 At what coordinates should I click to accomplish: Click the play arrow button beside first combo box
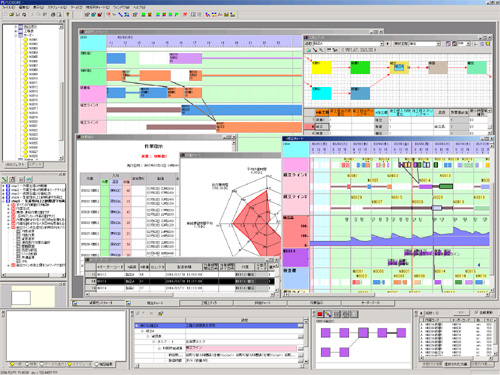click(x=388, y=44)
